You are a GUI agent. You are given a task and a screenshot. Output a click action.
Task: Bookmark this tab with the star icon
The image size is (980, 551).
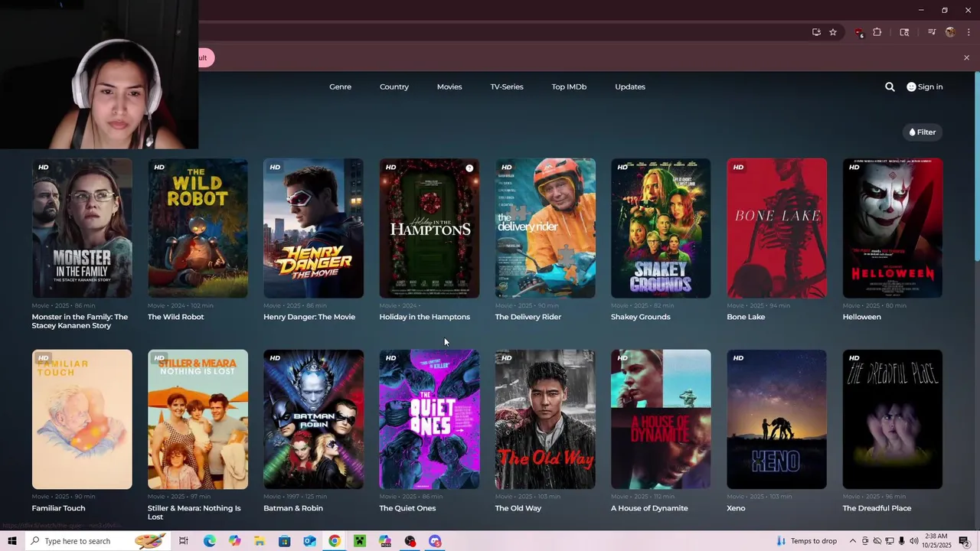(x=833, y=32)
